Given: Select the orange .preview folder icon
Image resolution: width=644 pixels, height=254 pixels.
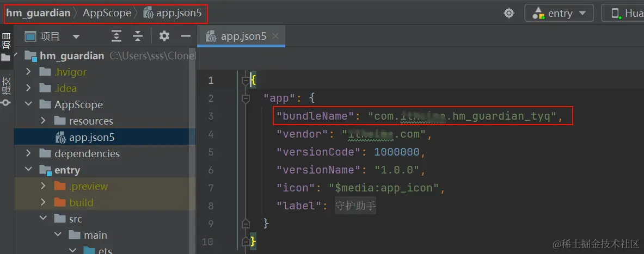Looking at the screenshot, I should (59, 187).
